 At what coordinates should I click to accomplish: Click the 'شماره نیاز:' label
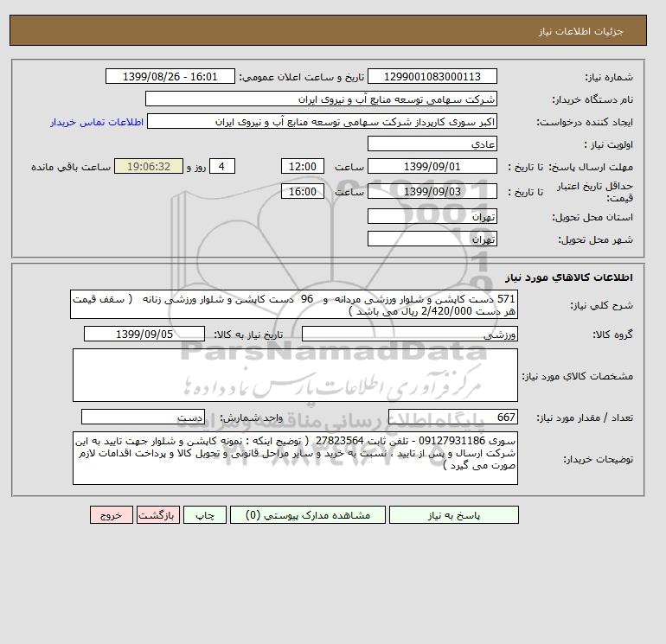tap(609, 77)
